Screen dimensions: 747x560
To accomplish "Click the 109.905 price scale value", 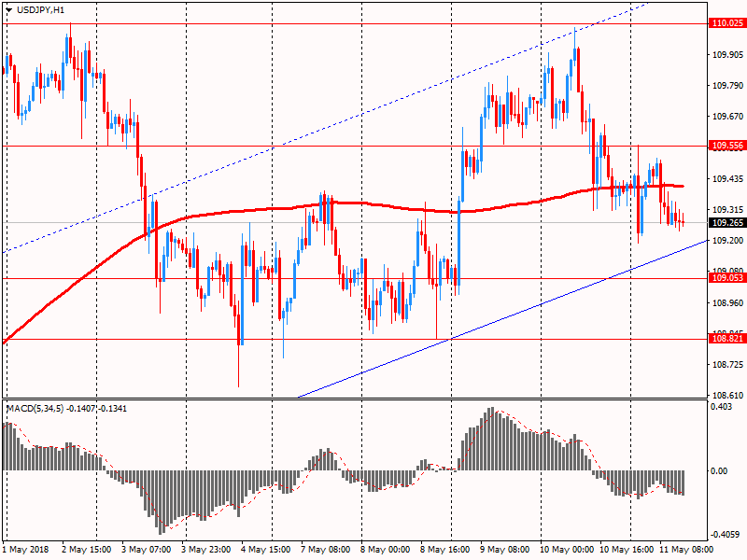I will [727, 55].
